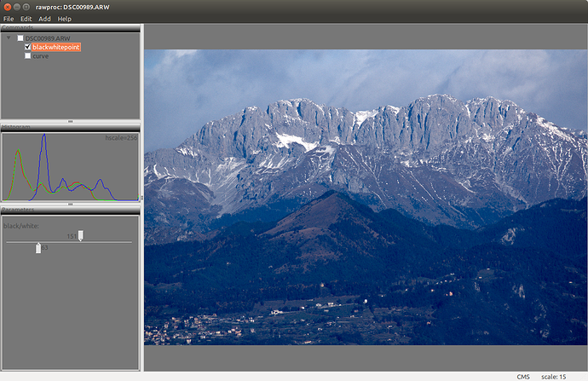Click the black/white: parameter label
The image size is (588, 381).
(21, 226)
